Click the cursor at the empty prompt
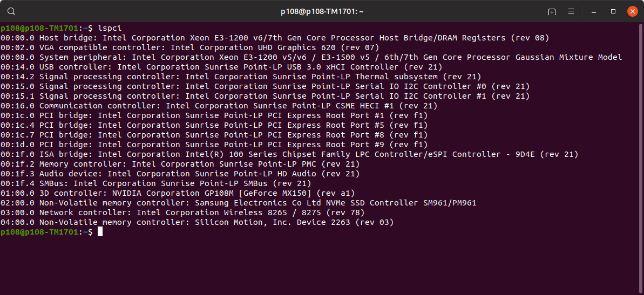 100,232
